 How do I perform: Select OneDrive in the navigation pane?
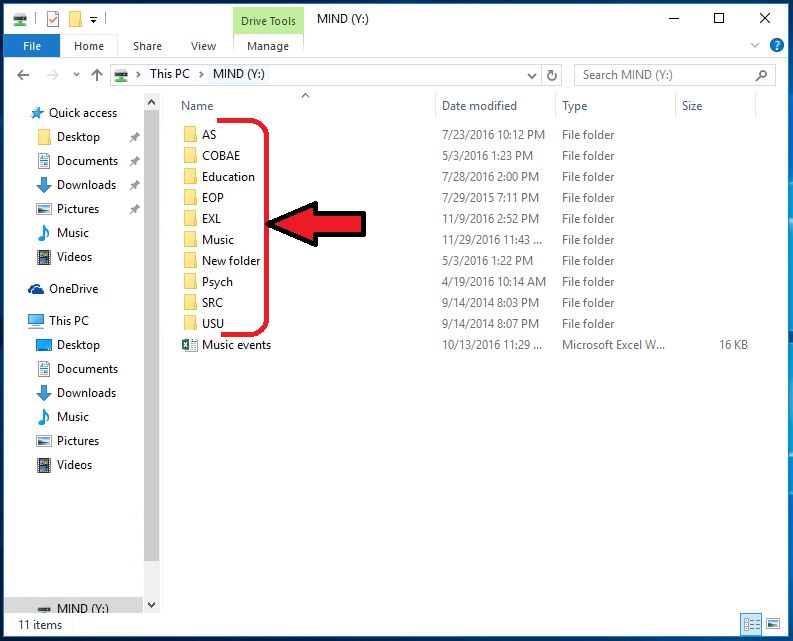tap(63, 289)
